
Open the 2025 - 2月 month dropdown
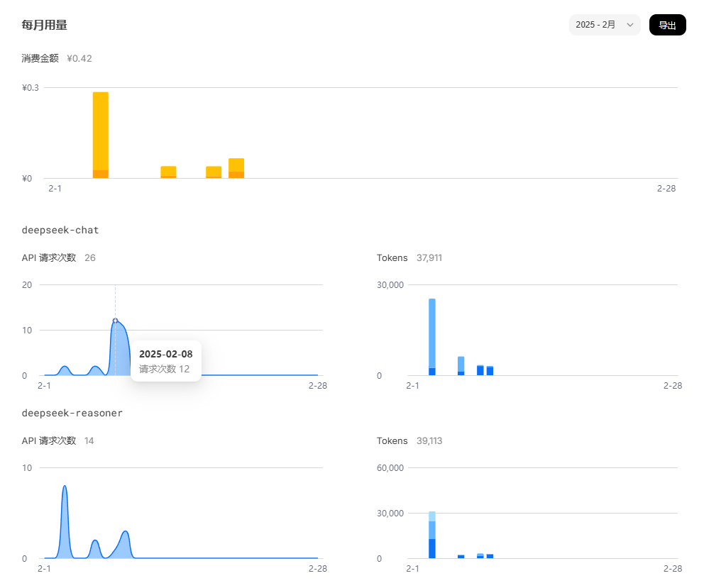[x=605, y=25]
